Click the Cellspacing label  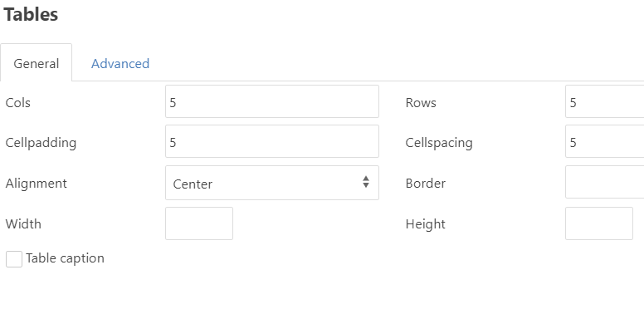(x=439, y=143)
